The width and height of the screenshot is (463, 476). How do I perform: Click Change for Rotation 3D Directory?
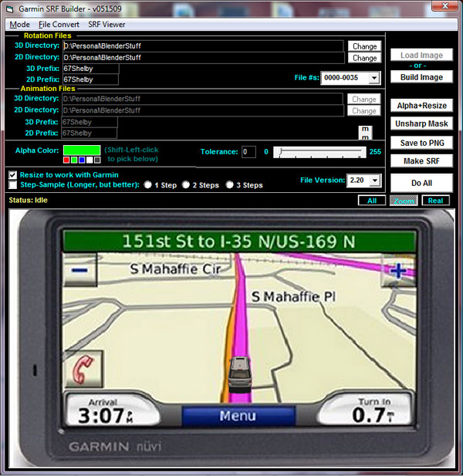[364, 46]
